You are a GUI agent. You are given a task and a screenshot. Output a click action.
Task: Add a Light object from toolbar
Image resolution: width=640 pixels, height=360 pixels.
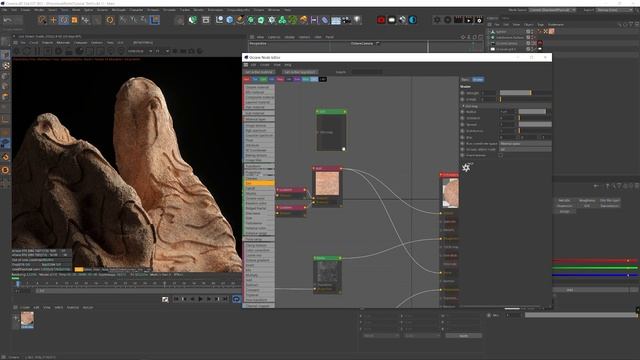pos(357,20)
